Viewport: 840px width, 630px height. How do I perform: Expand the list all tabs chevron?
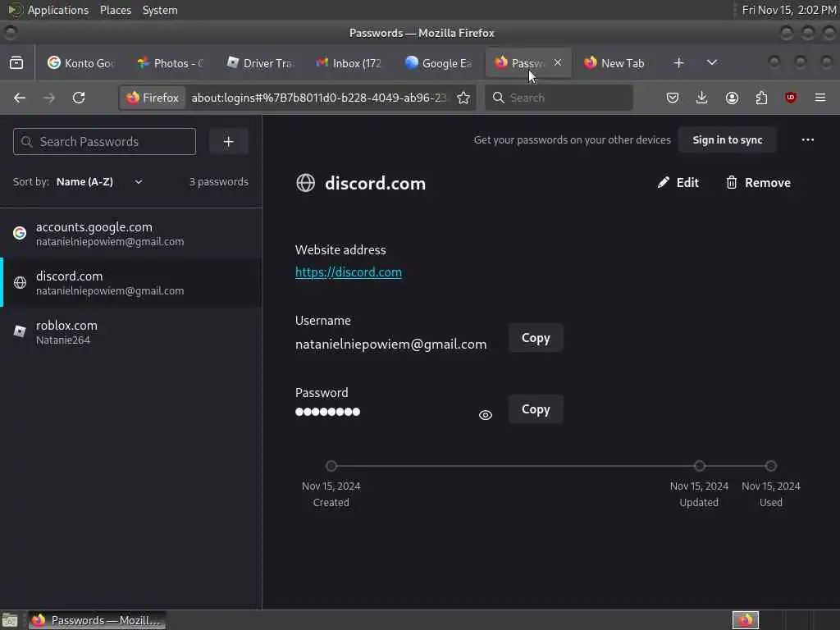coord(711,62)
